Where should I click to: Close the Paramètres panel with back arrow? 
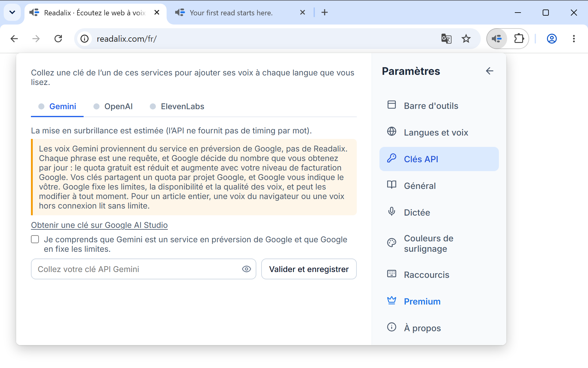pos(490,71)
